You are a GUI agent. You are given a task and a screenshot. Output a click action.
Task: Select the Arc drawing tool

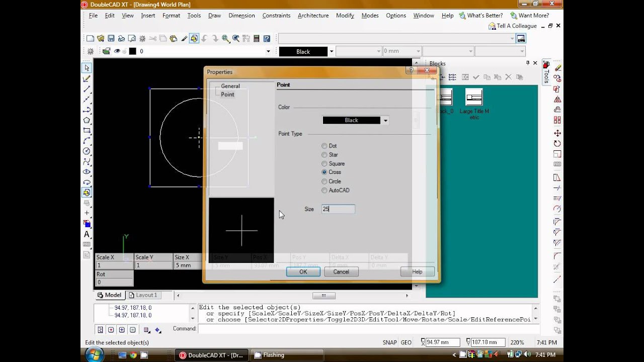tap(87, 141)
